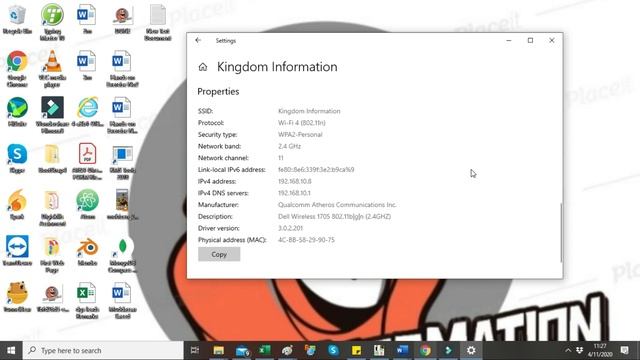Open the TeamViewer desktop shortcut

(17, 251)
